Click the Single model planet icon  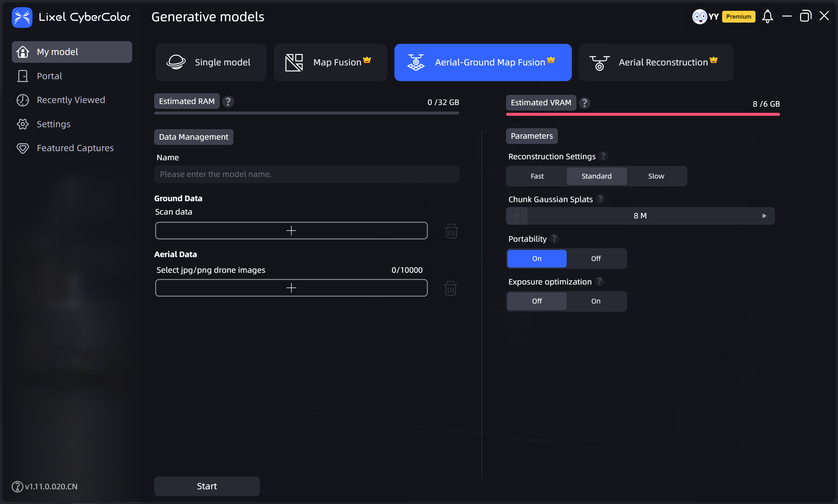click(x=176, y=62)
